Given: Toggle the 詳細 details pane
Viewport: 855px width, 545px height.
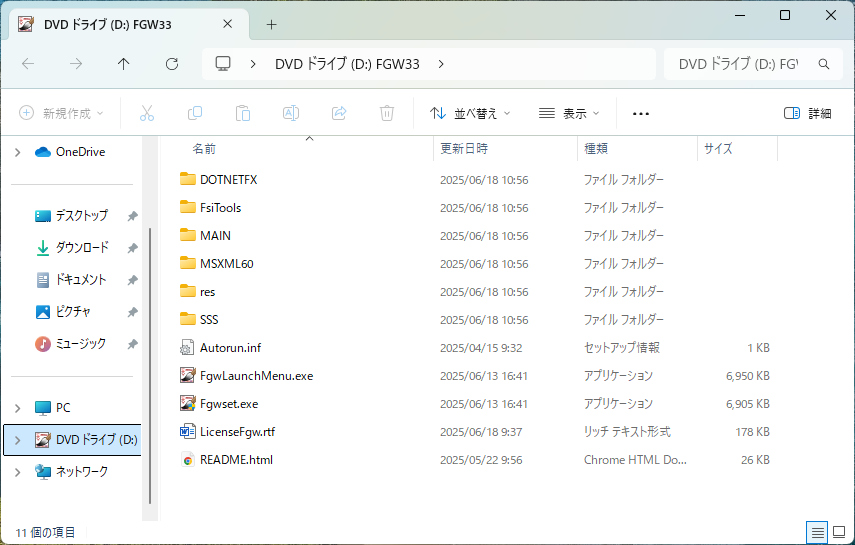Looking at the screenshot, I should point(808,114).
